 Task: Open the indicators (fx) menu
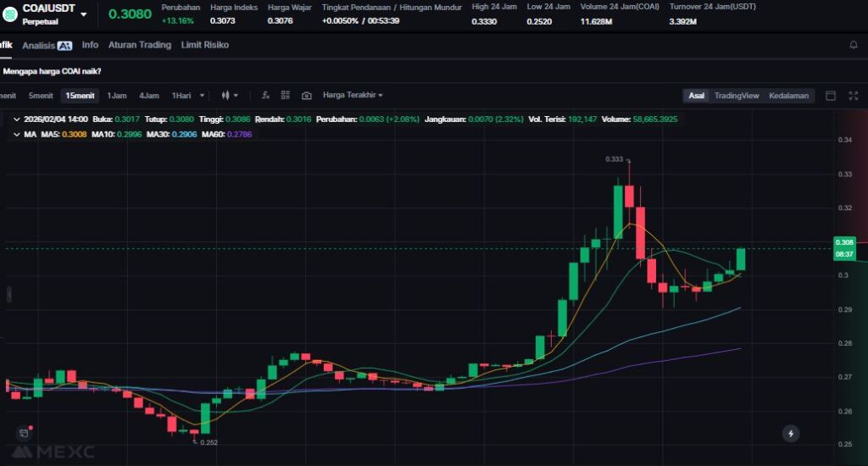[265, 96]
